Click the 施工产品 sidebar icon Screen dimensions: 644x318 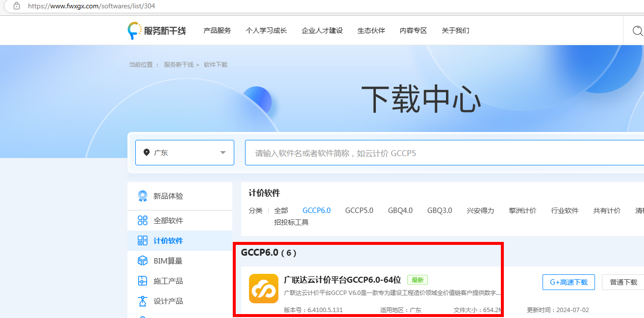click(x=143, y=281)
